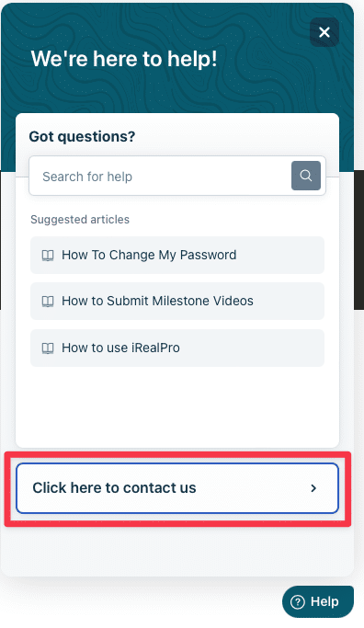
Task: Click the We're here to help! heading
Action: [x=124, y=59]
